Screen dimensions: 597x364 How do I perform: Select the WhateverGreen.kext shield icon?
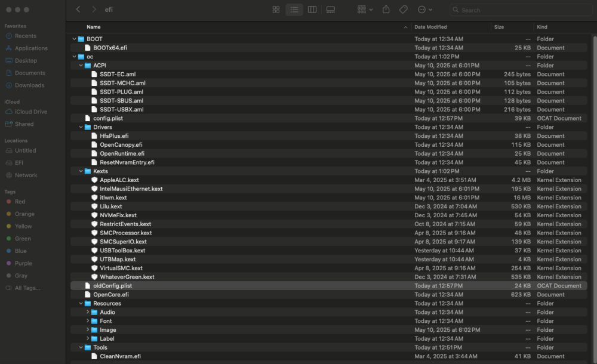point(94,277)
